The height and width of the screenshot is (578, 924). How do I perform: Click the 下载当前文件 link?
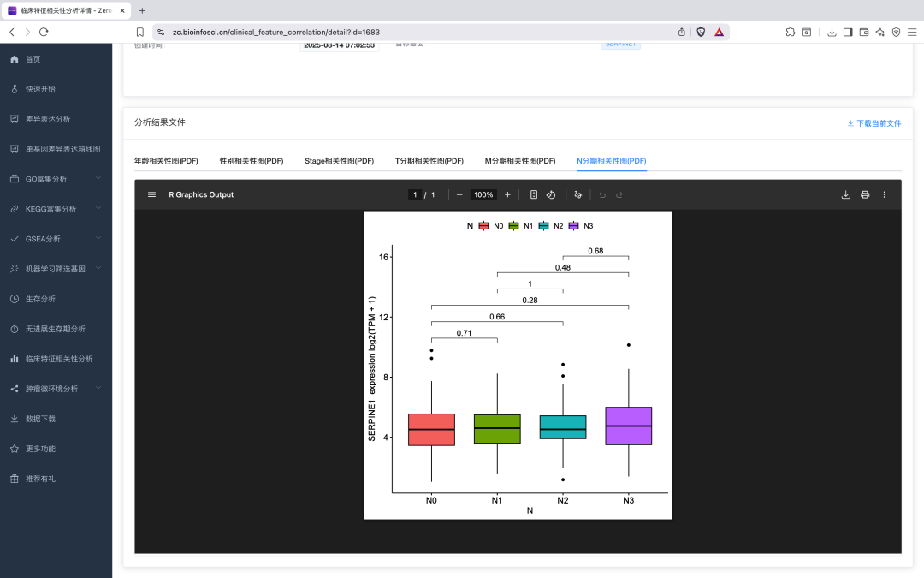click(x=874, y=123)
